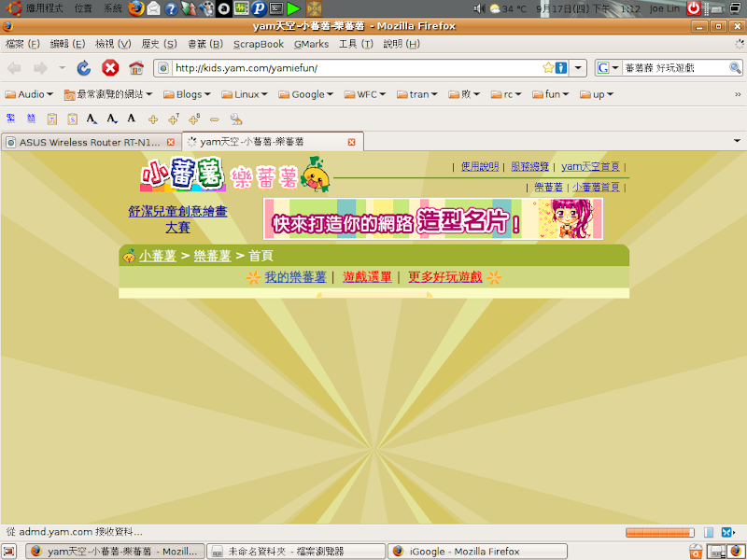Close the ASUS Wireless Router tab

tap(171, 142)
